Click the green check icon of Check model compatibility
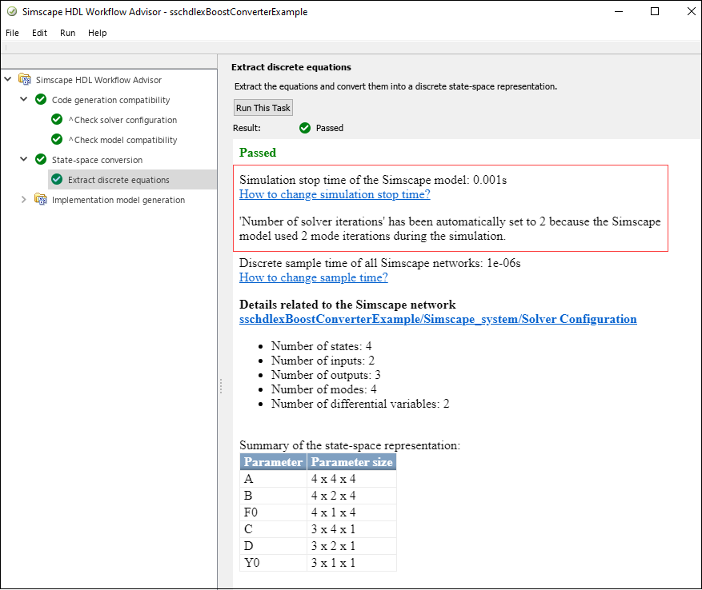The width and height of the screenshot is (702, 590). pos(57,139)
